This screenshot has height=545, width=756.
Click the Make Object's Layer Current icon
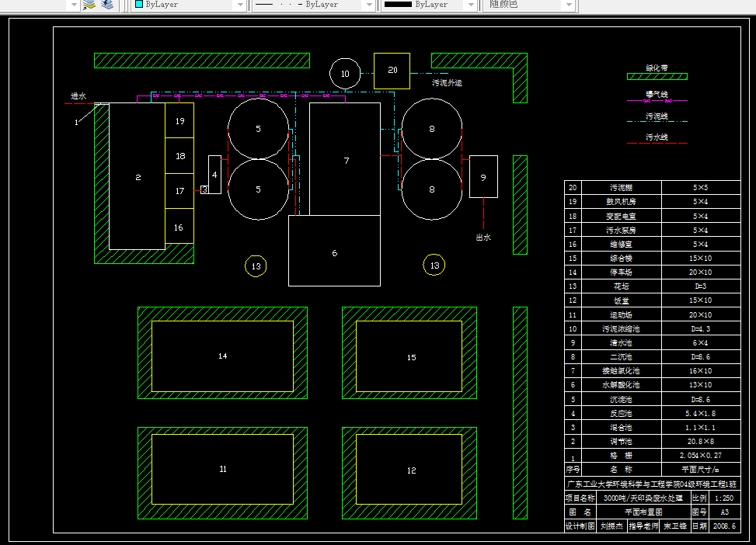pyautogui.click(x=89, y=5)
